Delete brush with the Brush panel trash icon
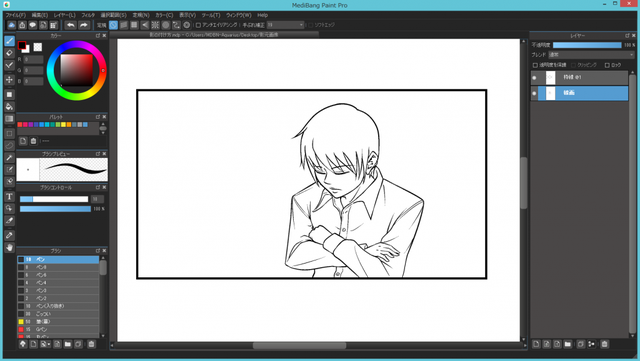 [91, 344]
